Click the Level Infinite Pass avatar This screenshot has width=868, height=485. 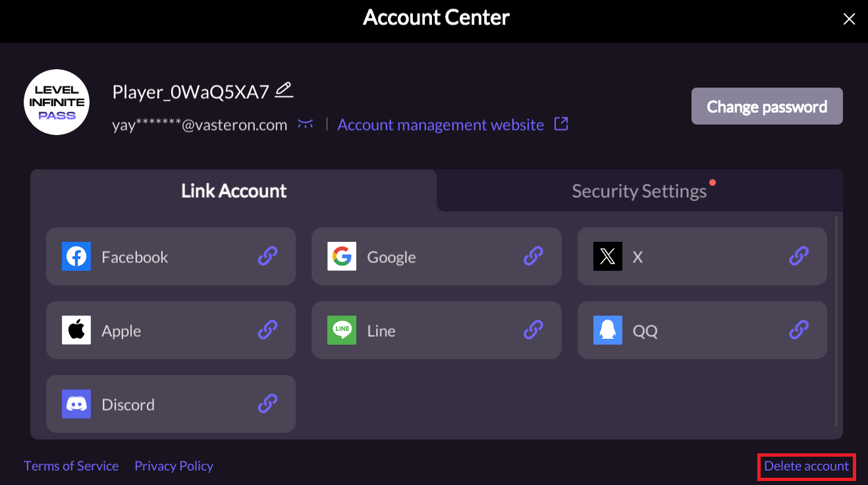click(x=57, y=102)
